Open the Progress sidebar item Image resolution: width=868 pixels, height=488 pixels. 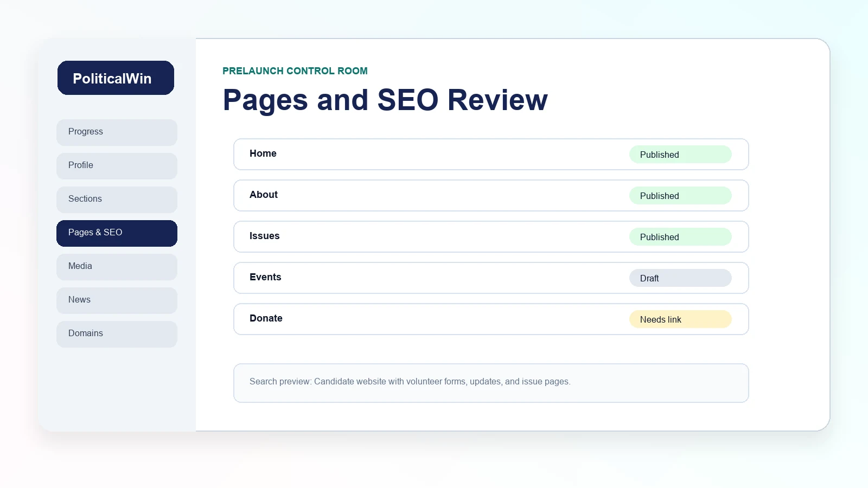(x=117, y=132)
